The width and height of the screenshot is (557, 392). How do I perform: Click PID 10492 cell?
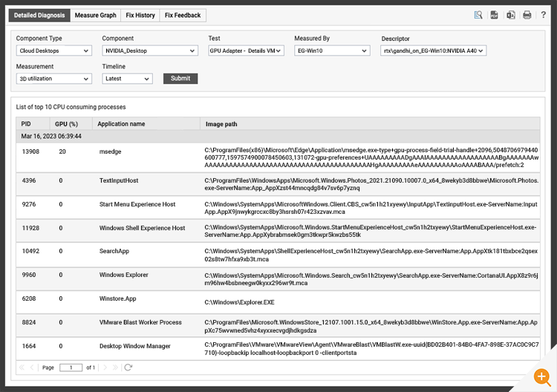(30, 251)
